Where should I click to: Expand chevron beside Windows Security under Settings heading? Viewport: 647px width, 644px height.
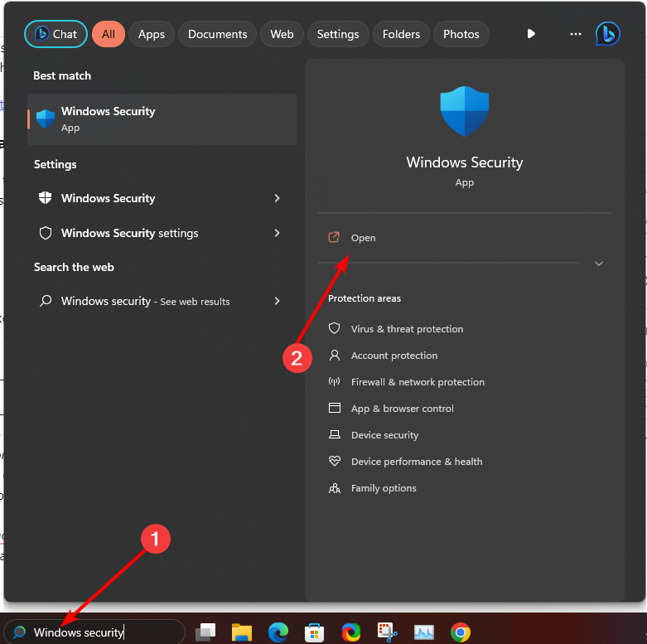point(277,198)
